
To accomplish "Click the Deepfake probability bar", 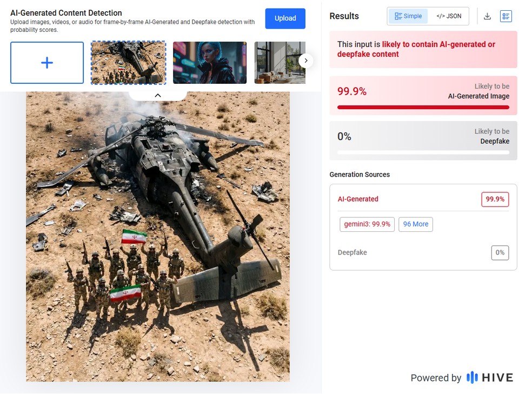I will (423, 152).
